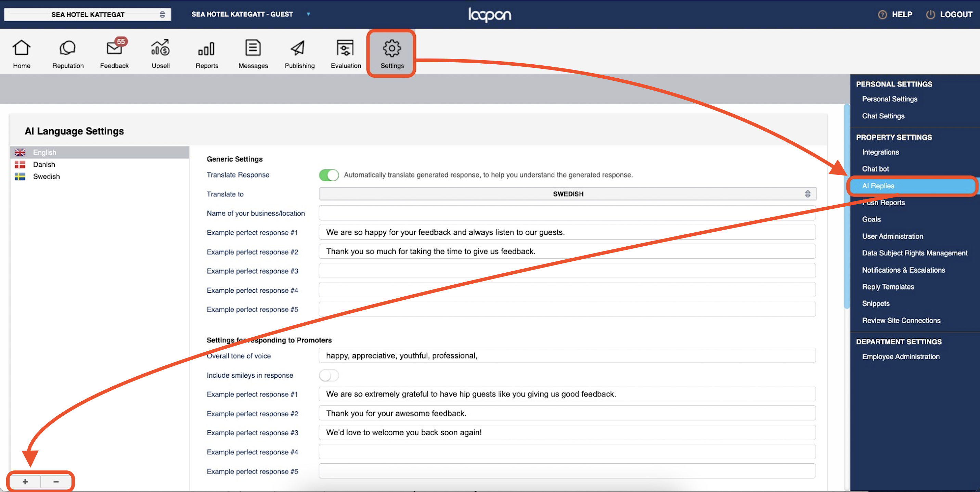Click the UK flag icon for English
Image resolution: width=980 pixels, height=492 pixels.
coord(20,152)
